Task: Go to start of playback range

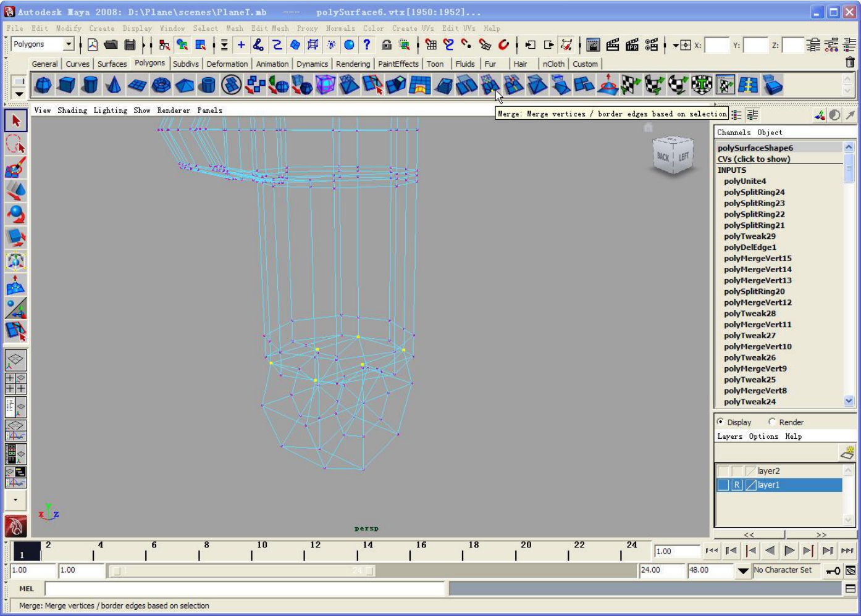Action: (x=712, y=551)
